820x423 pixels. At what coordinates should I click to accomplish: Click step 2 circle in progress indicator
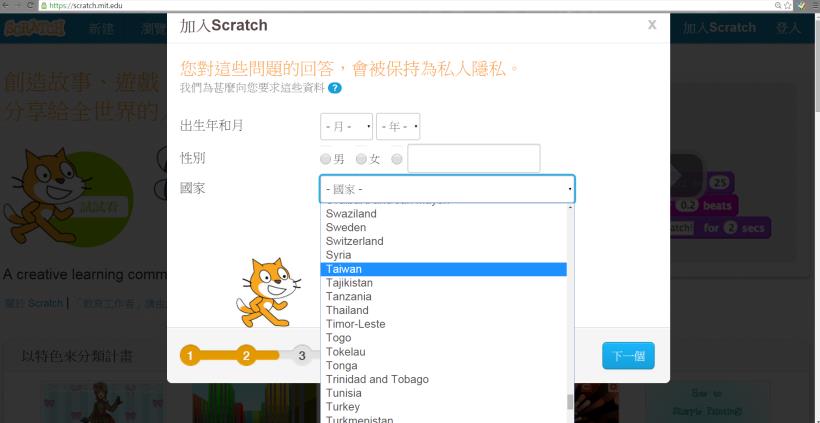click(246, 356)
